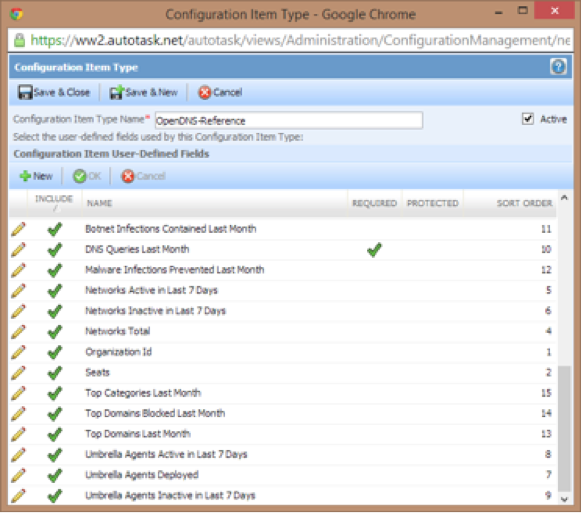Toggle include check for Umbrella Agents Deployed

pos(55,475)
